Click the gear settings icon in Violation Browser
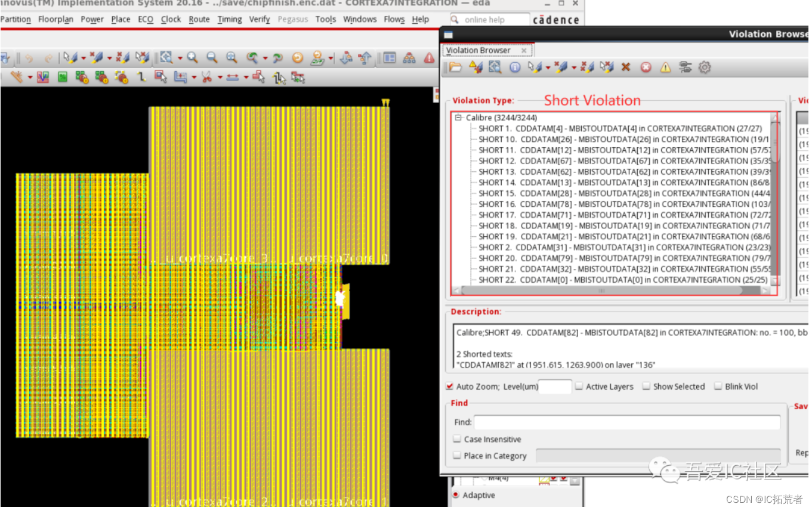The height and width of the screenshot is (510, 812). pos(705,67)
